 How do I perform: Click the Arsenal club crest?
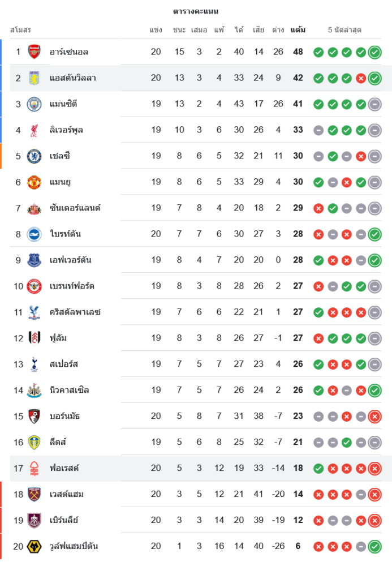35,52
